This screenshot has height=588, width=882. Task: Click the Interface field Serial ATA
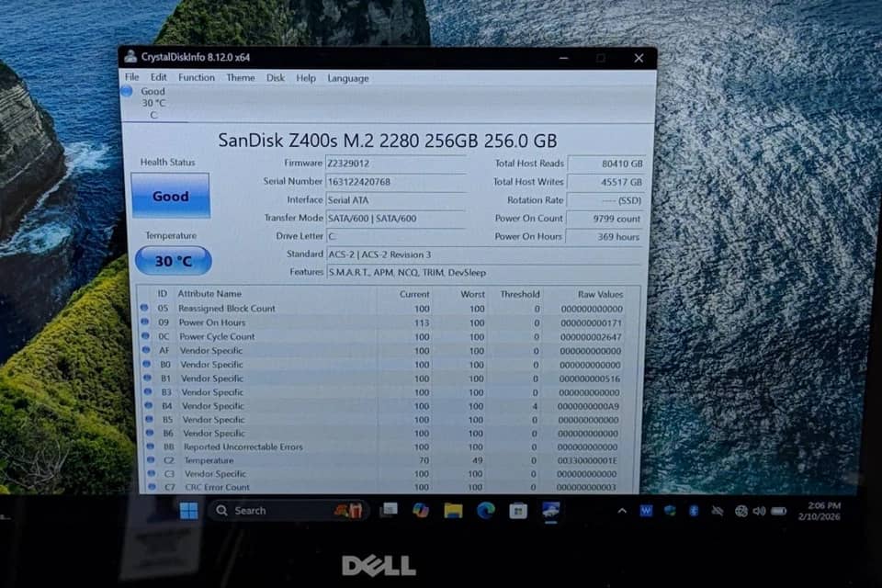coord(395,199)
